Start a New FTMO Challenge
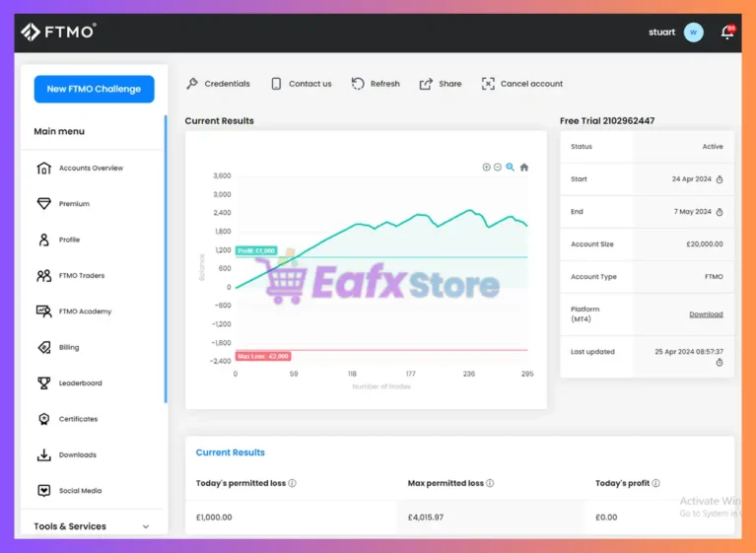 click(94, 89)
